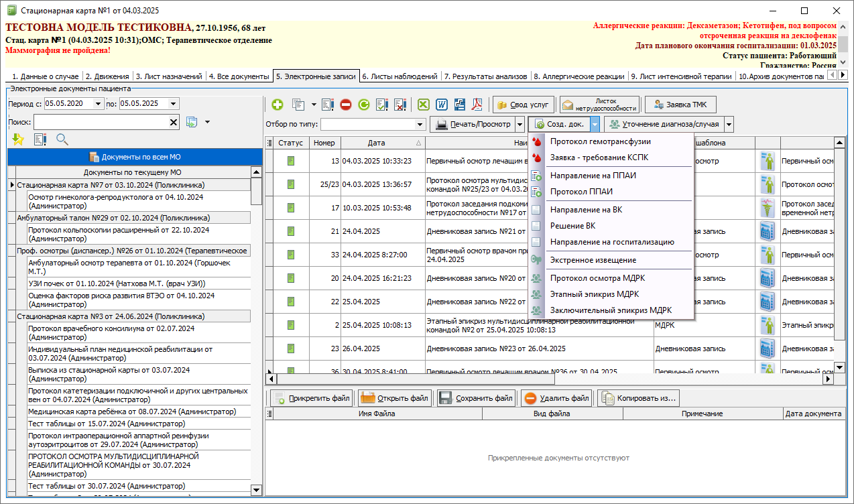Open the Период с date picker dropdown

99,103
